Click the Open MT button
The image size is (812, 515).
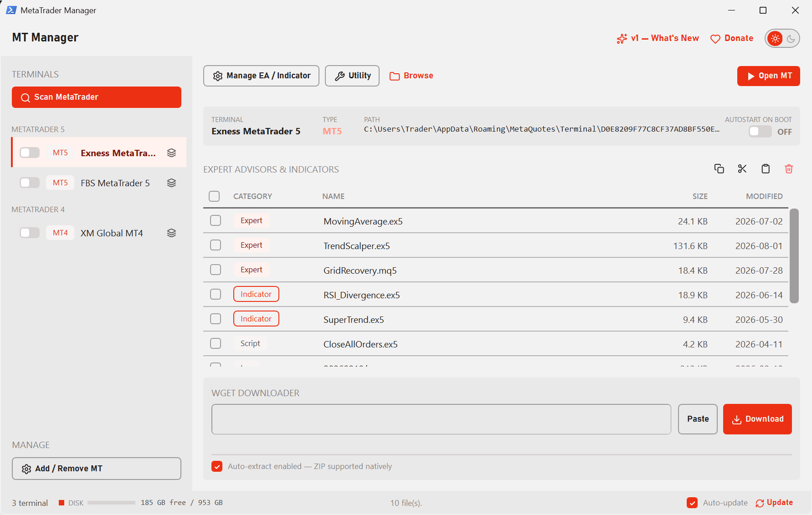[769, 76]
